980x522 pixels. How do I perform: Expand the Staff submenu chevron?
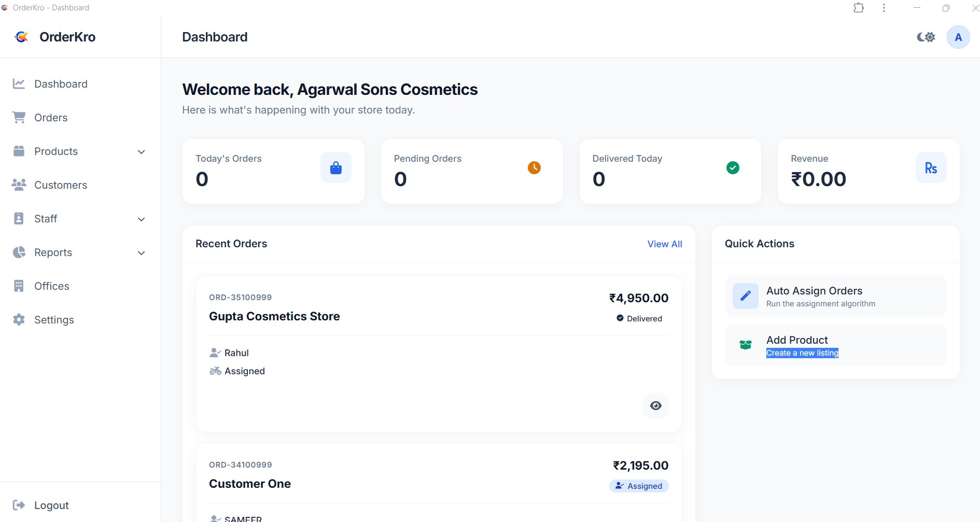(x=141, y=219)
